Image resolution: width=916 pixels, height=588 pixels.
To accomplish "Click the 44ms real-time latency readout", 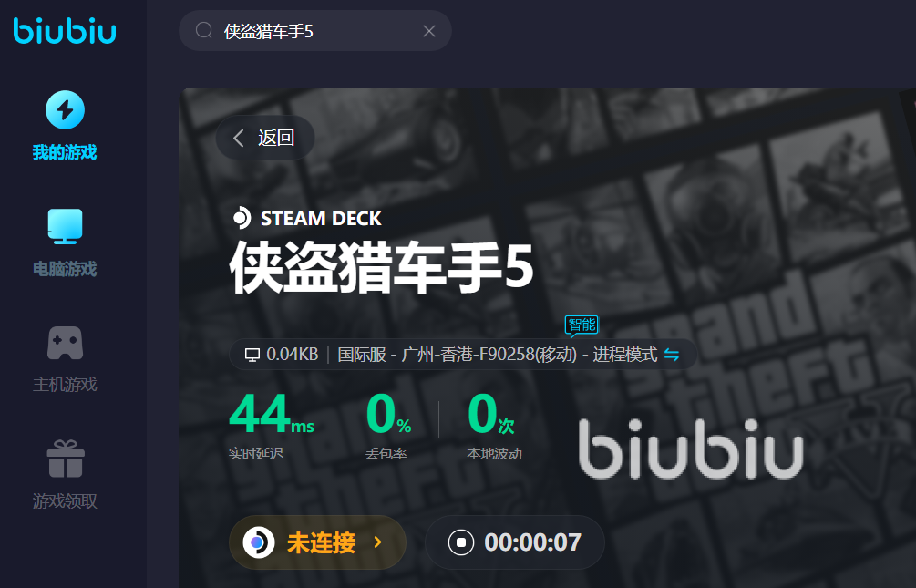I will (x=272, y=415).
